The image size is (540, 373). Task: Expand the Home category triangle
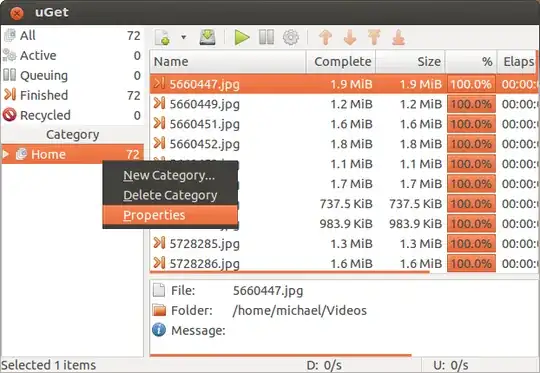point(6,154)
